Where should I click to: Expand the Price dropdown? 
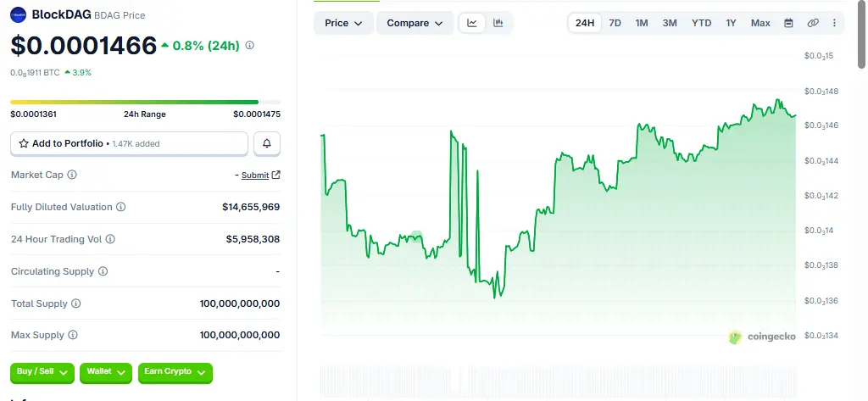click(x=343, y=23)
